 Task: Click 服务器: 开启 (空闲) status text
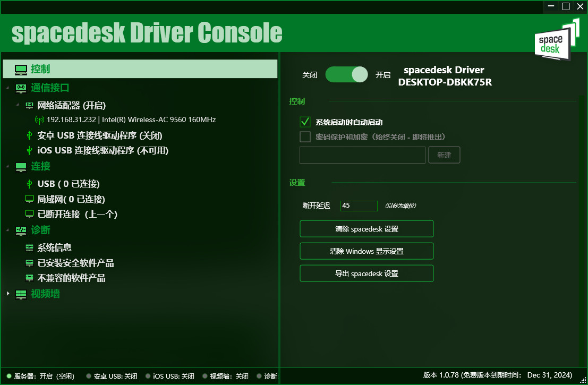44,376
